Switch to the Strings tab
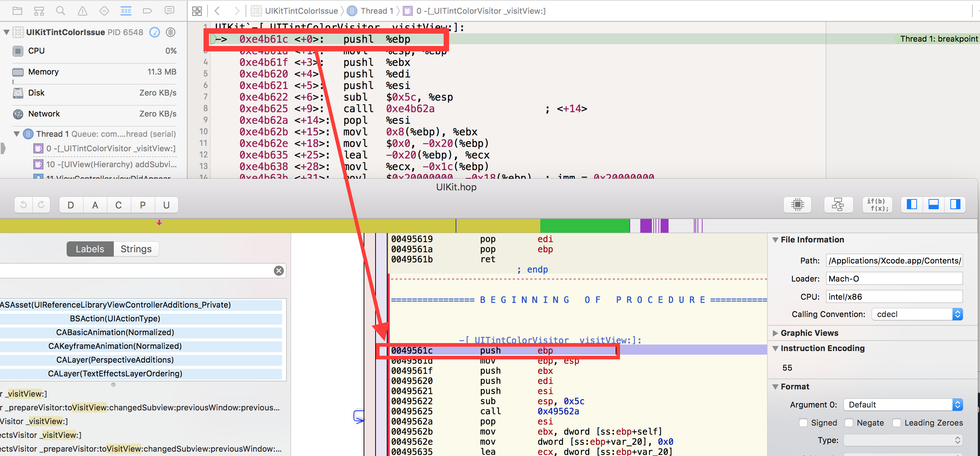The height and width of the screenshot is (456, 980). tap(136, 249)
